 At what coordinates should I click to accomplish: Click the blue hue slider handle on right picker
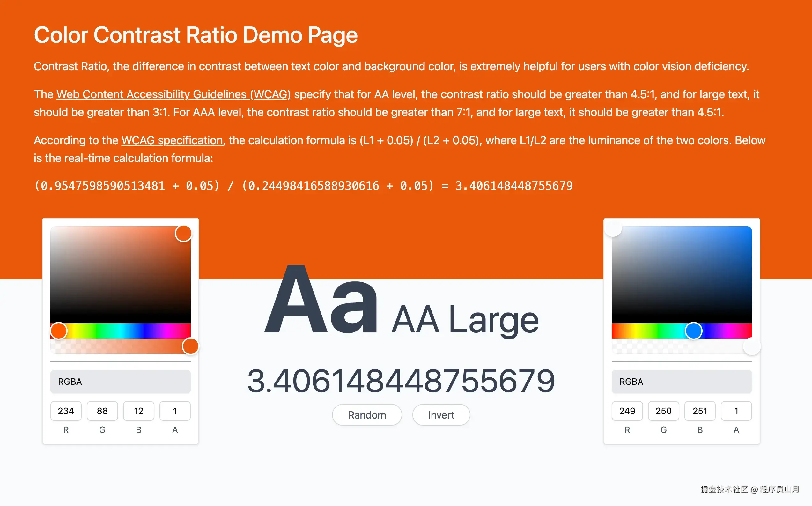tap(693, 331)
